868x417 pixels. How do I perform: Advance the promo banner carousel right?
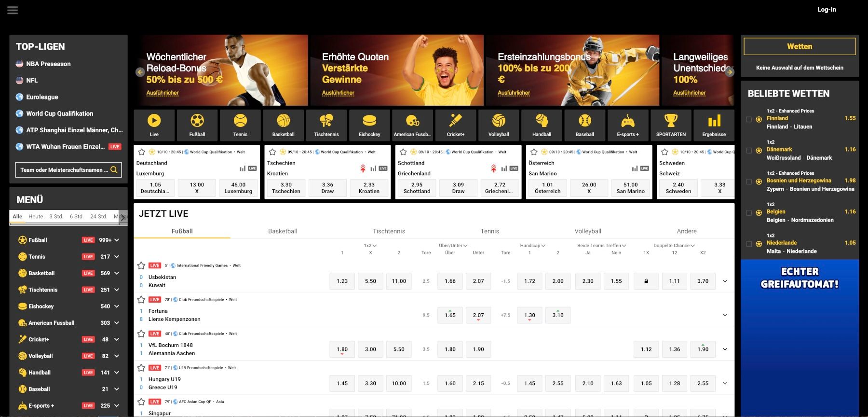[x=730, y=72]
